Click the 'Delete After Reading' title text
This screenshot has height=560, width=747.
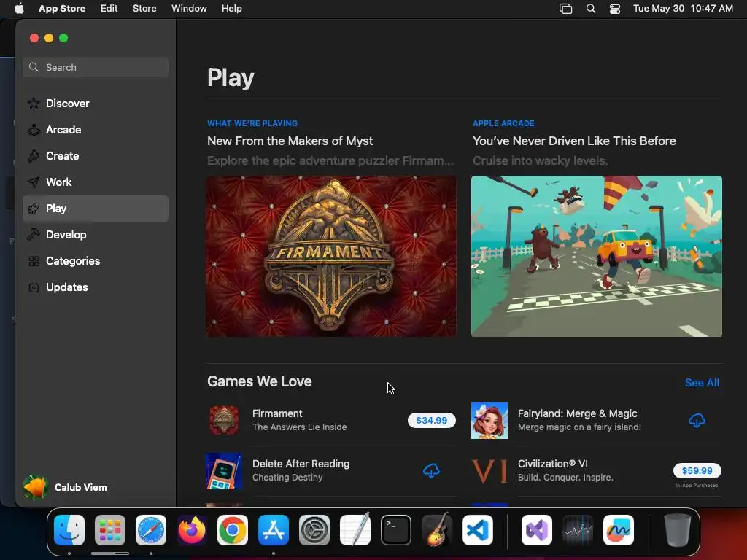[301, 464]
